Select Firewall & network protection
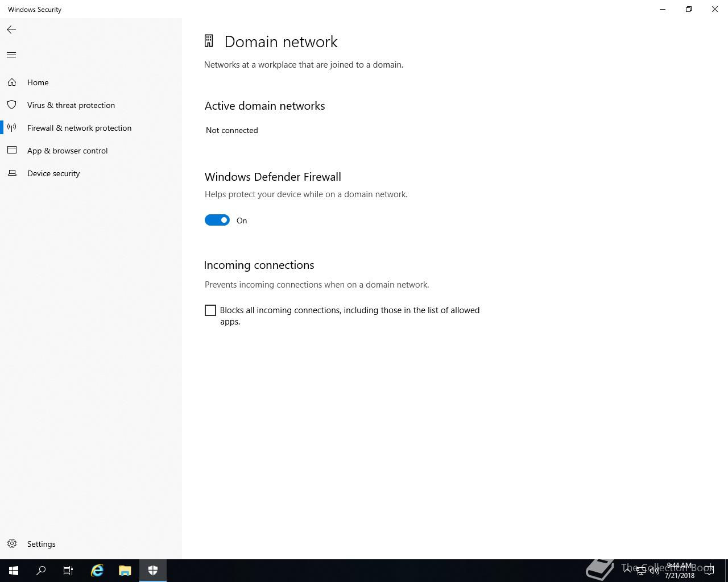Image resolution: width=728 pixels, height=582 pixels. tap(91, 128)
